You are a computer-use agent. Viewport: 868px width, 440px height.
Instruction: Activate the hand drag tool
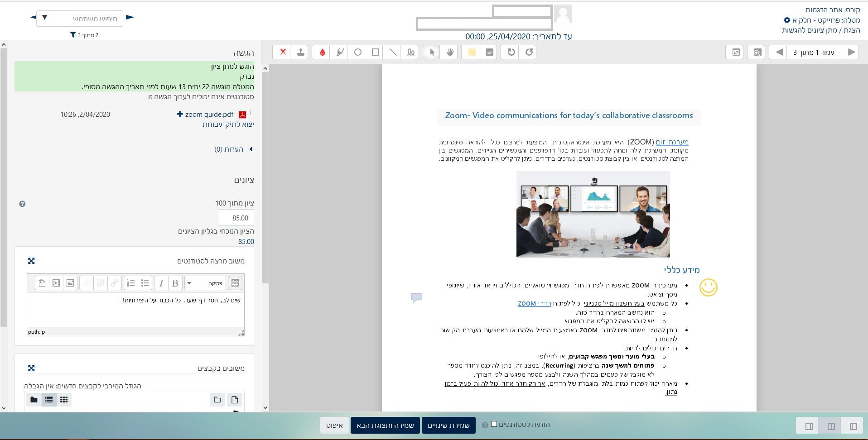coord(449,52)
